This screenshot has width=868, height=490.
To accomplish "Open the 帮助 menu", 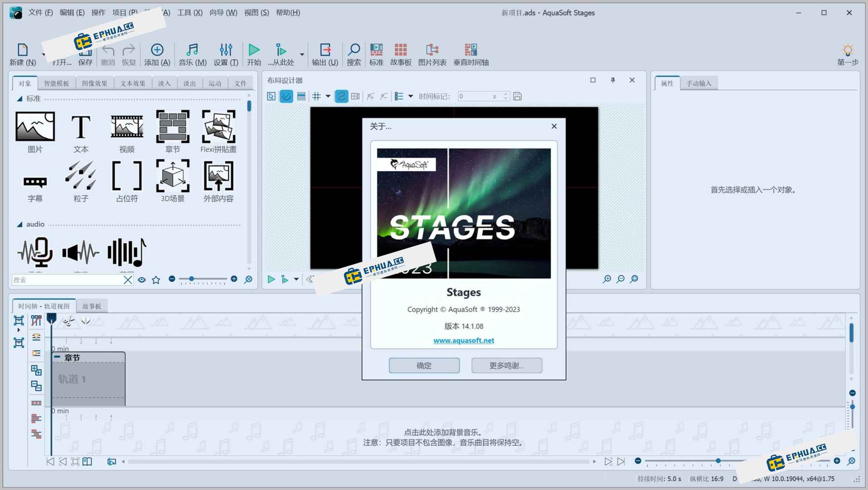I will pyautogui.click(x=287, y=12).
